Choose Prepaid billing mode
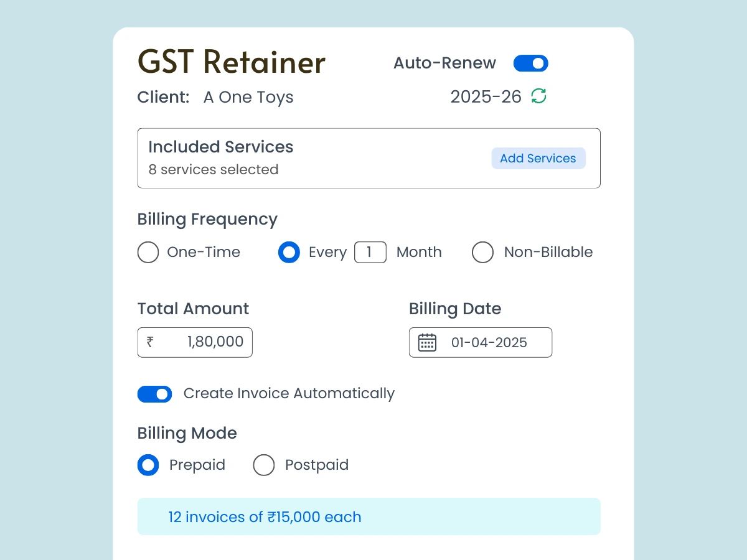This screenshot has height=560, width=747. click(148, 465)
